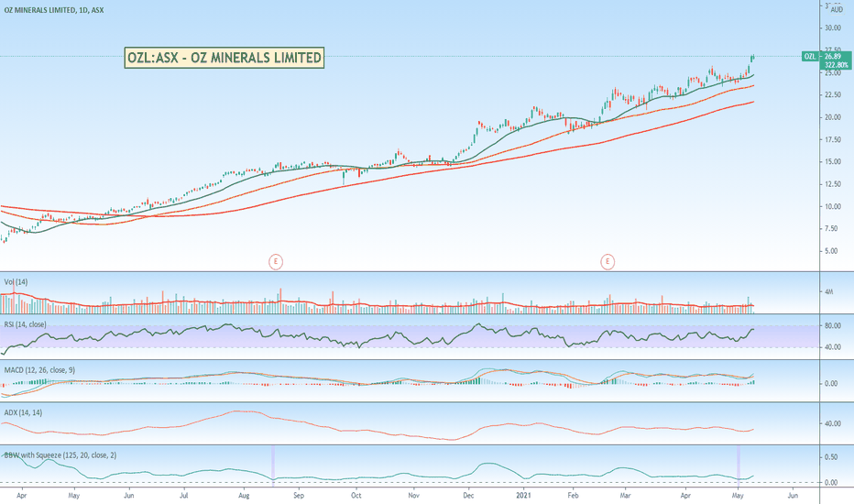
Task: Click the 10.00 price axis label
Action: [x=833, y=206]
